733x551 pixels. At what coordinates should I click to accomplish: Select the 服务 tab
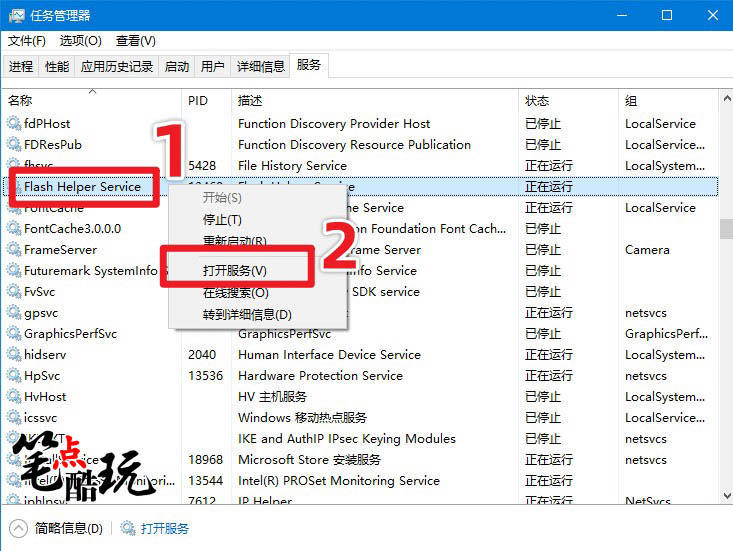coord(309,65)
